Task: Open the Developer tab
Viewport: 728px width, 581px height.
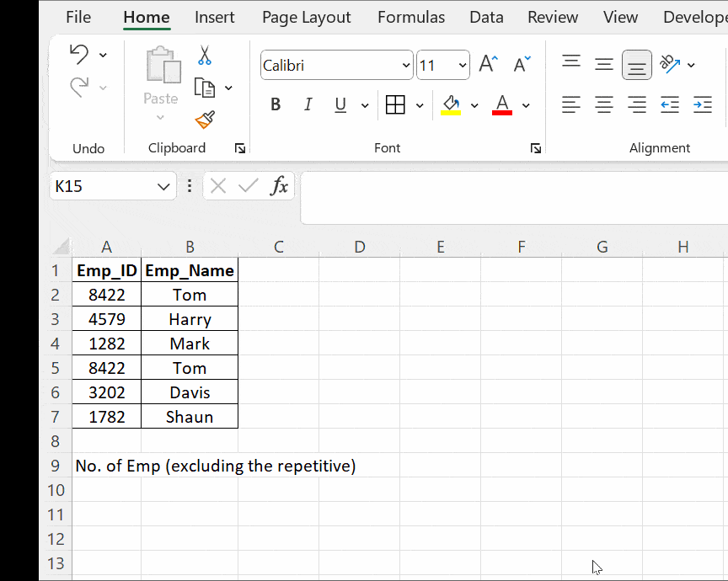Action: (x=694, y=16)
